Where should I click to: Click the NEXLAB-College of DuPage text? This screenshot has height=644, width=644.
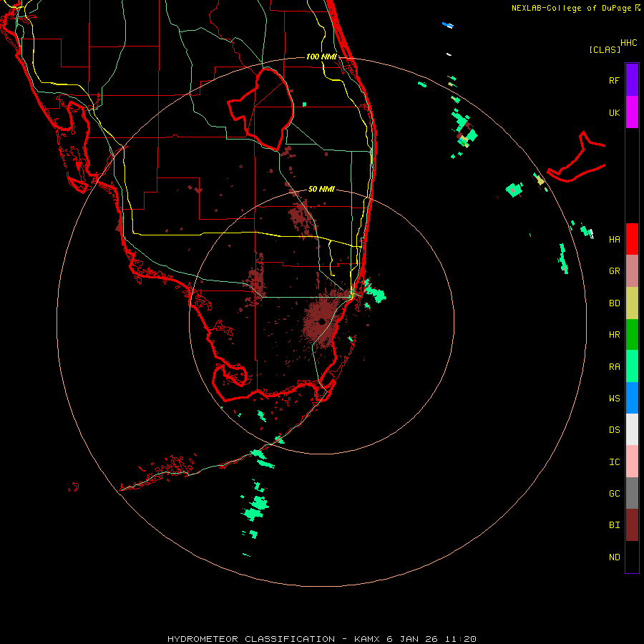[x=571, y=8]
